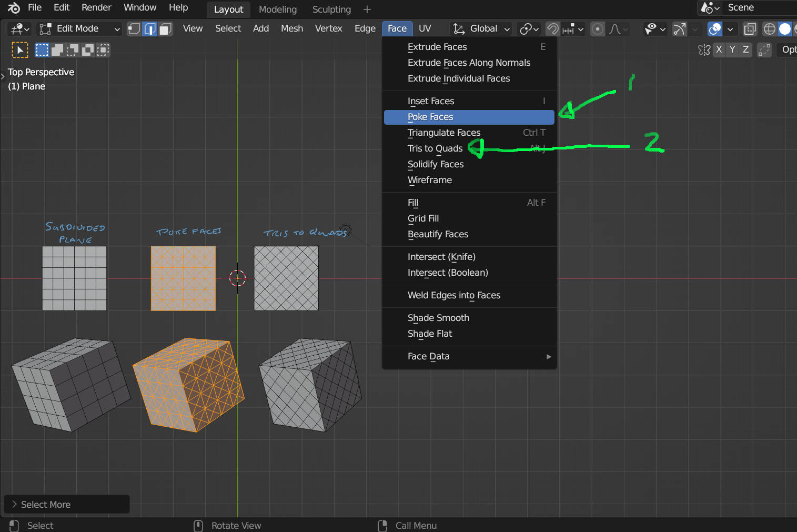Open the selectability and visibility eye dropdown
This screenshot has height=532, width=797.
655,28
